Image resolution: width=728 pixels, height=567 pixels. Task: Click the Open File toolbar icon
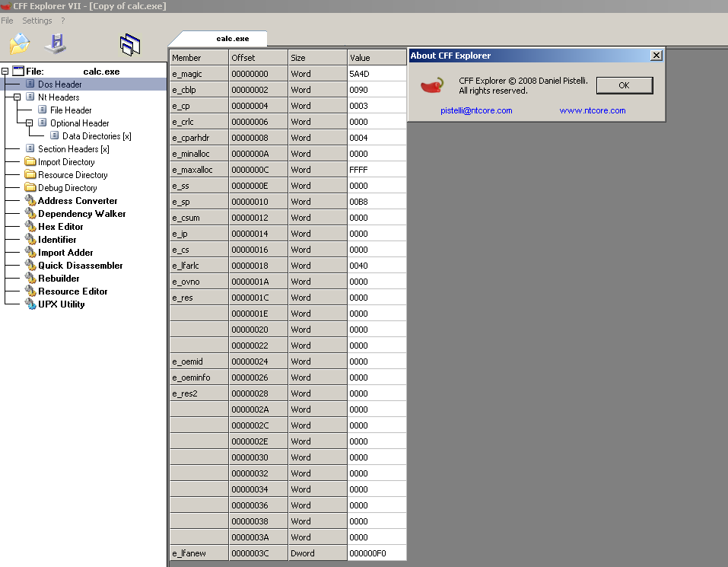(20, 44)
